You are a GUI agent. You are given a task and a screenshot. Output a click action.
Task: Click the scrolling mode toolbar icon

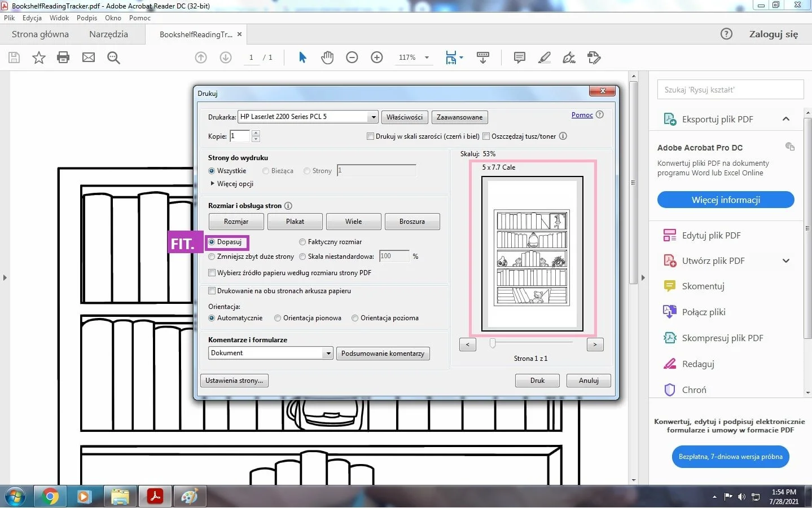483,58
